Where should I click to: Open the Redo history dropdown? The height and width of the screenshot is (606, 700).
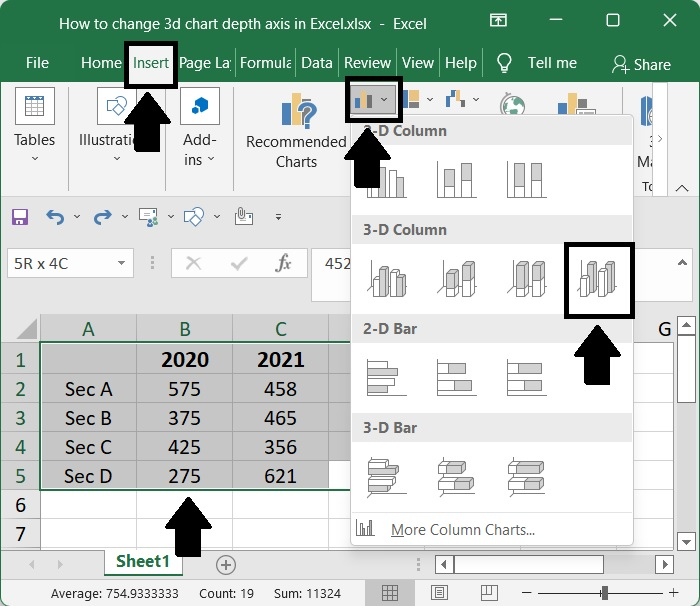[125, 217]
